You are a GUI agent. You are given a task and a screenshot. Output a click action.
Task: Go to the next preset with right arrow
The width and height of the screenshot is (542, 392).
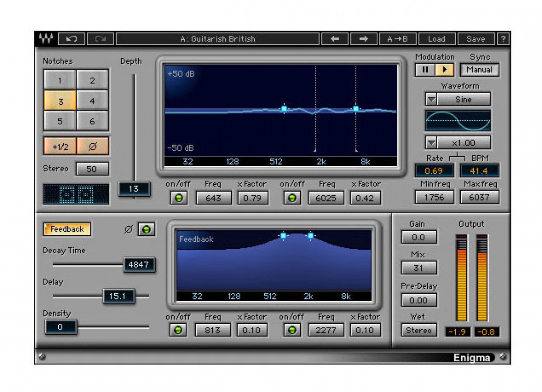coord(364,39)
